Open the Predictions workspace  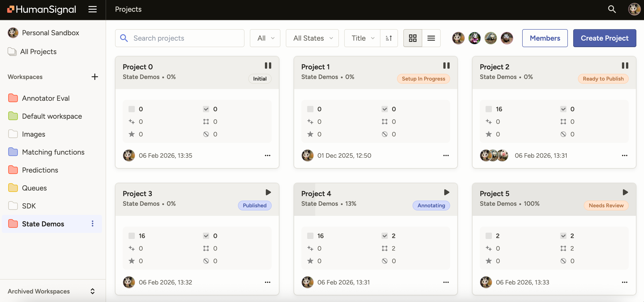40,170
